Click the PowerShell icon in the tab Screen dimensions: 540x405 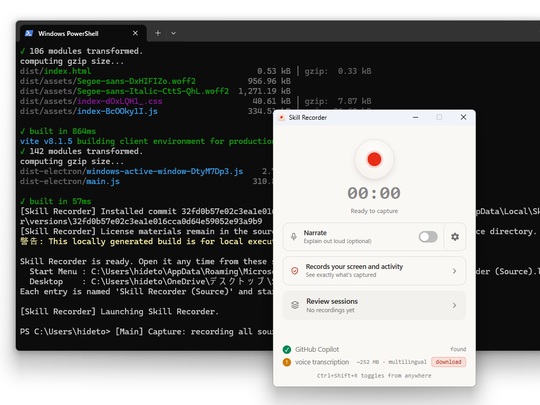(29, 33)
